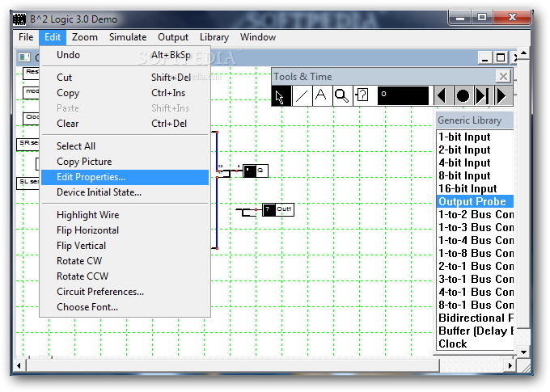Choose Copy Picture menu entry

click(x=125, y=162)
